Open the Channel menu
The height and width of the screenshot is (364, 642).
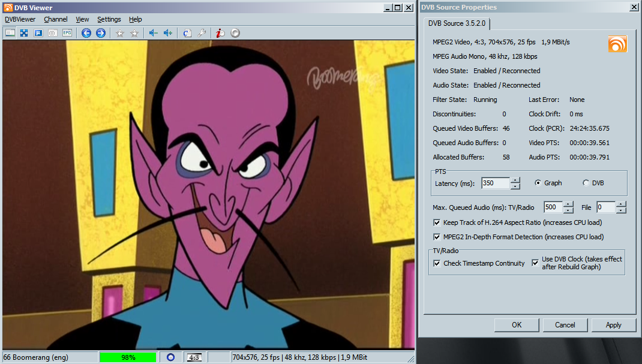(56, 19)
